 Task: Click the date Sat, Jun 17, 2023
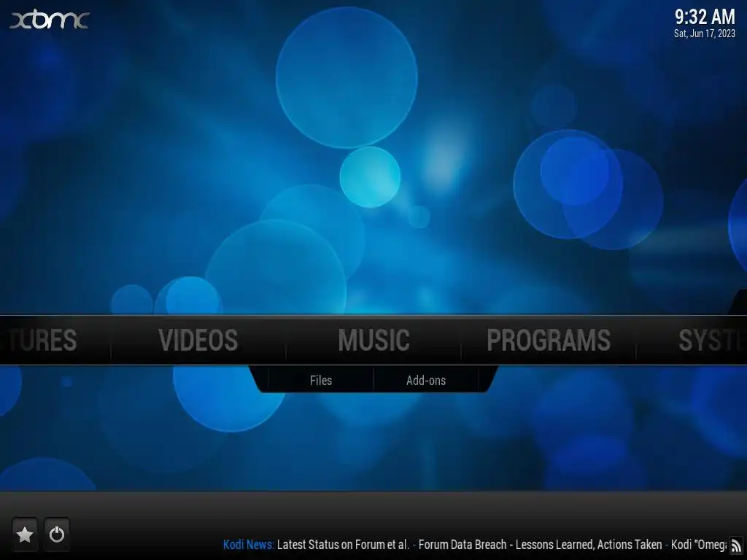click(705, 34)
